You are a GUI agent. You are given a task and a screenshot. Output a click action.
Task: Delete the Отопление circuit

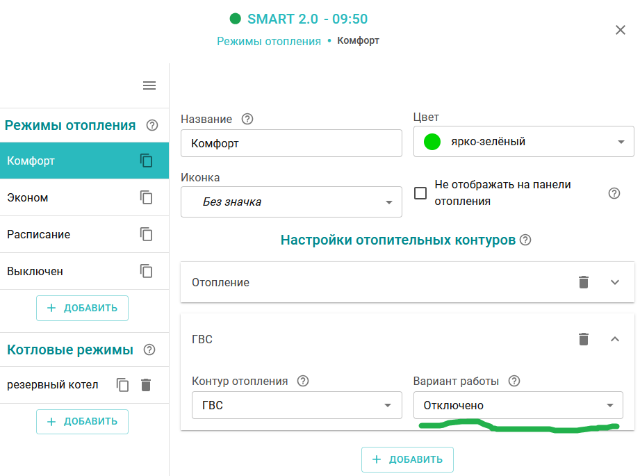(x=584, y=282)
